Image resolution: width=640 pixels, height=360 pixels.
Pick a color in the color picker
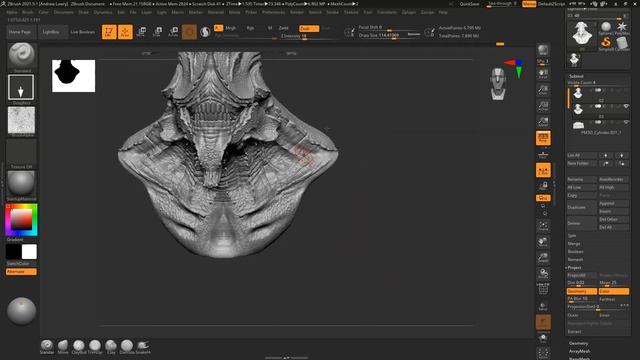pos(21,220)
